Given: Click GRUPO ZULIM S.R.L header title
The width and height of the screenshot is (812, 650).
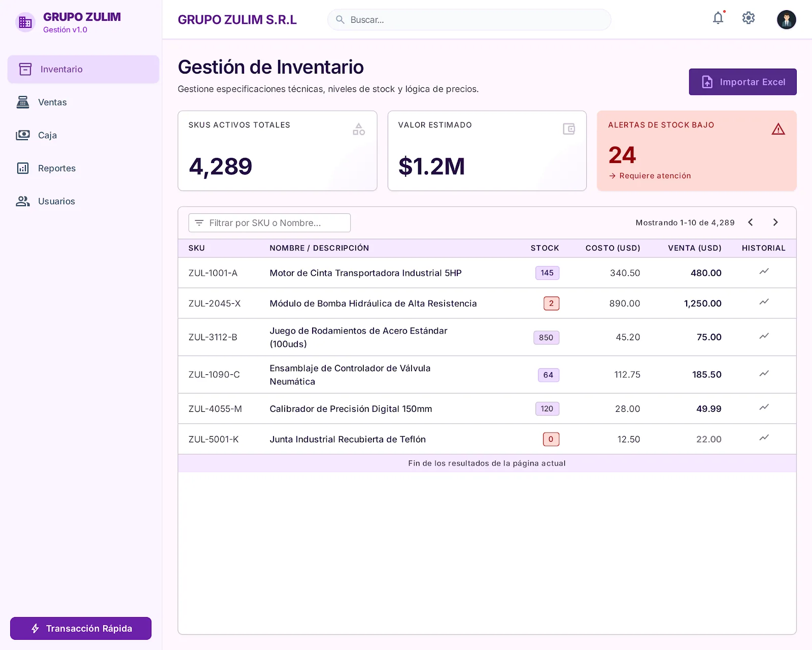Looking at the screenshot, I should click(x=237, y=20).
